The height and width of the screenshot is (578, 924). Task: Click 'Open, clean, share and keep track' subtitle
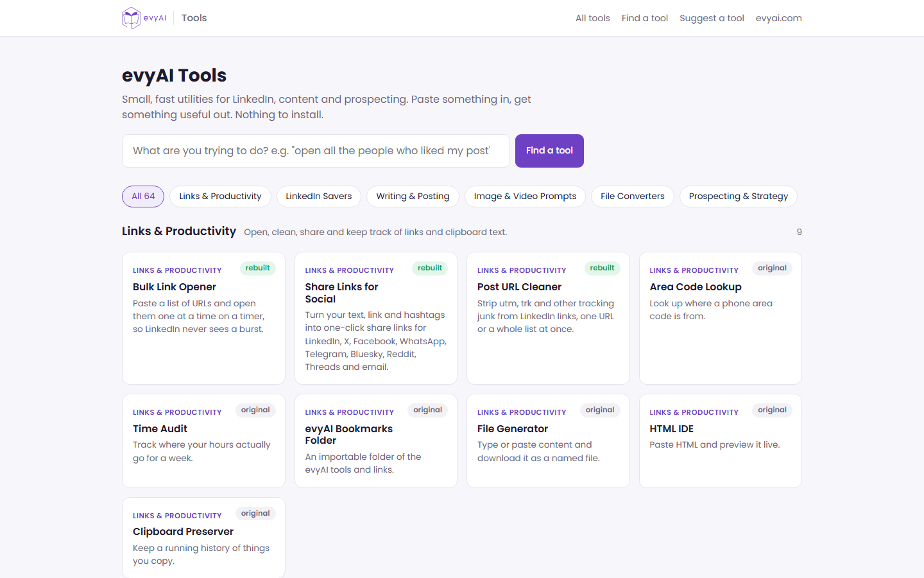375,232
